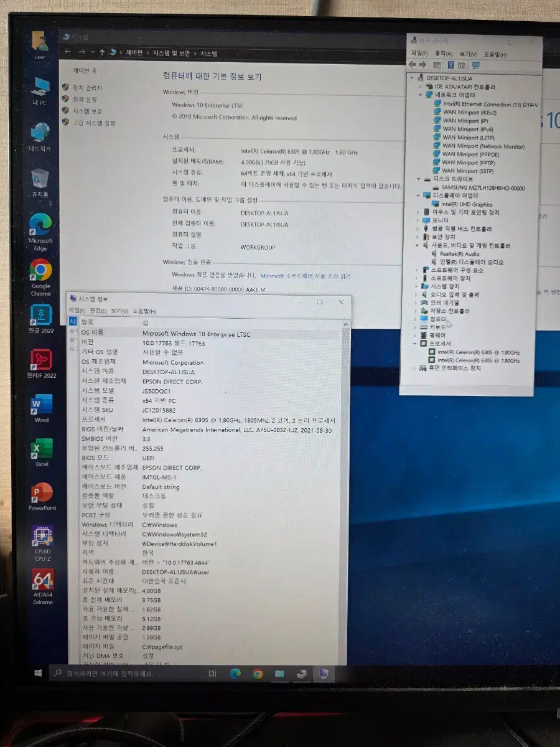The width and height of the screenshot is (560, 747).
Task: Expand the 키보드 node
Action: tap(416, 327)
